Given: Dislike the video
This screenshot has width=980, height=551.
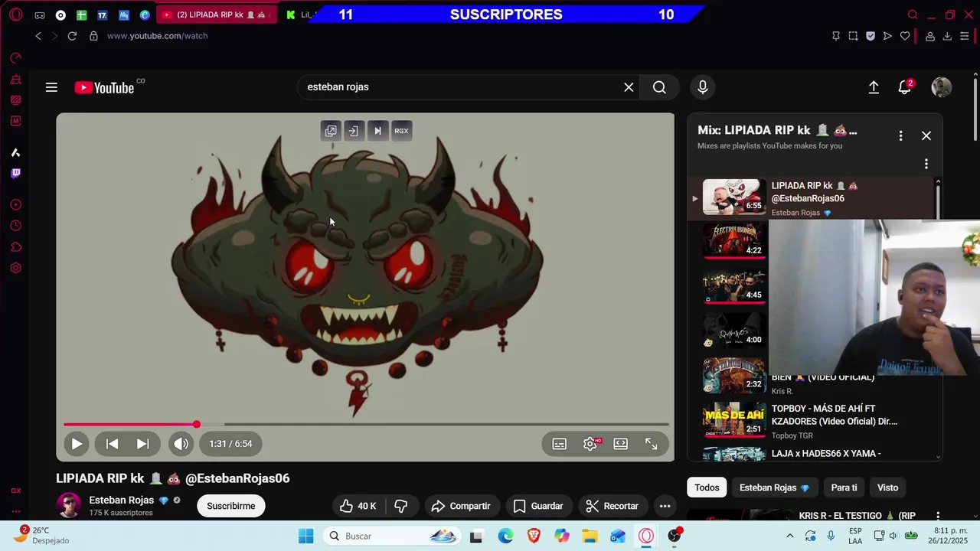Looking at the screenshot, I should coord(400,506).
